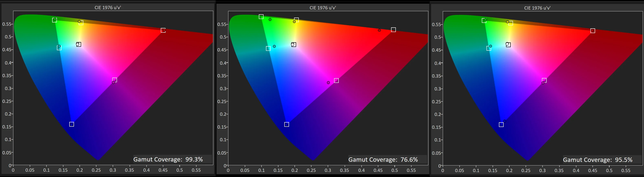Click yellow target square in right chart
Viewport: 644px width, 177px height.
pos(511,23)
